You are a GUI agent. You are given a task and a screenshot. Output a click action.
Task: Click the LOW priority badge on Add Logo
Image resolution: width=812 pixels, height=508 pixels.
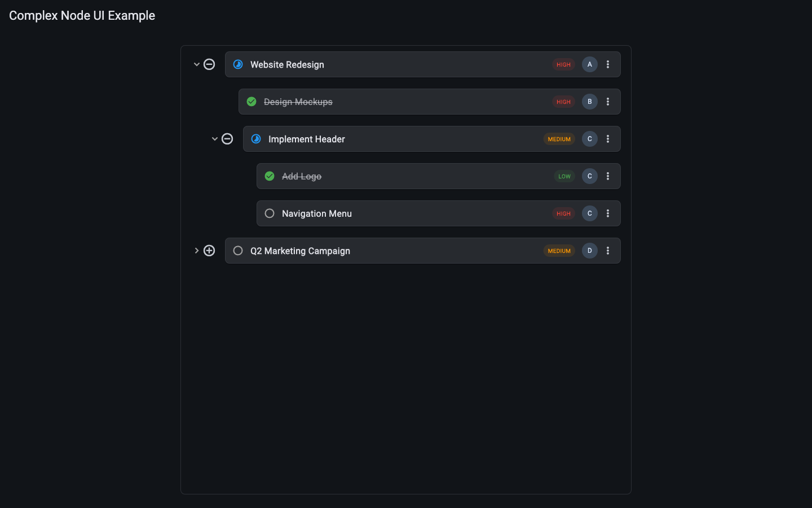[564, 176]
